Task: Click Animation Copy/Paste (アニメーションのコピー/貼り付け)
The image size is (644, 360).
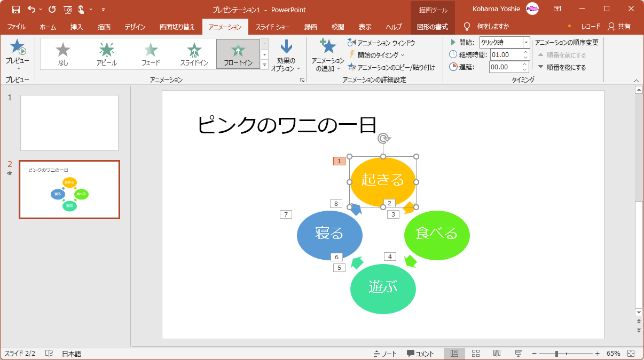Action: tap(391, 67)
